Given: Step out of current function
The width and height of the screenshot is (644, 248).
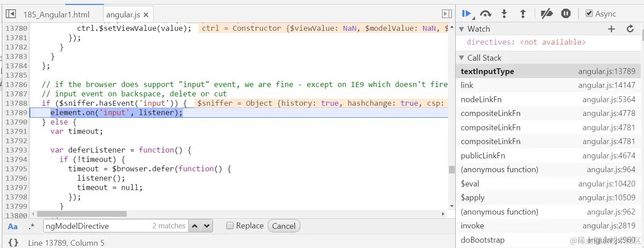Looking at the screenshot, I should tap(523, 14).
